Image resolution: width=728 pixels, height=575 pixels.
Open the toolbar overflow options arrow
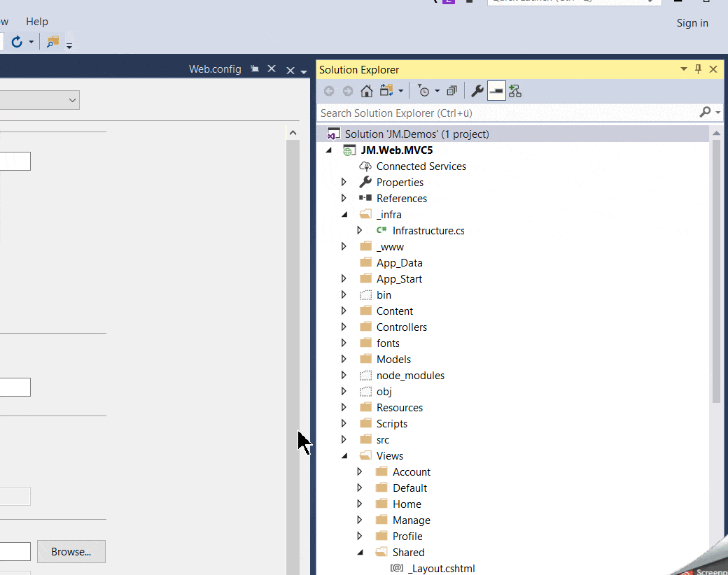tap(69, 45)
